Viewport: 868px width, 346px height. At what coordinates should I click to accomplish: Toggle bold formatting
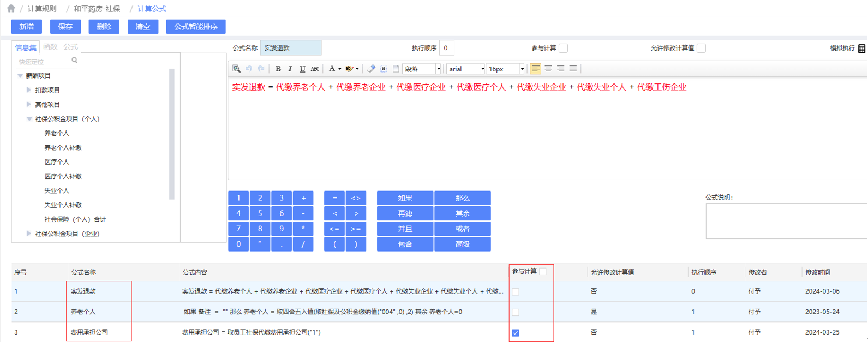click(x=278, y=69)
